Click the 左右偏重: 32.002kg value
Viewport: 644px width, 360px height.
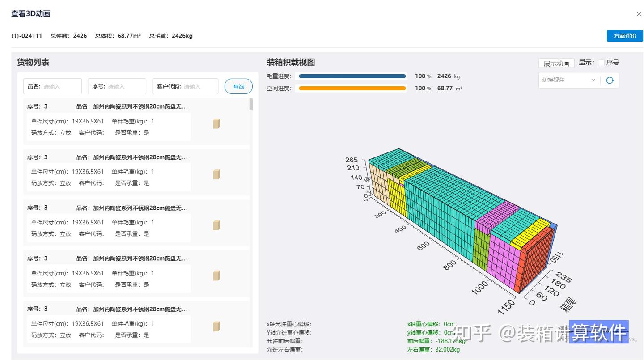[433, 350]
